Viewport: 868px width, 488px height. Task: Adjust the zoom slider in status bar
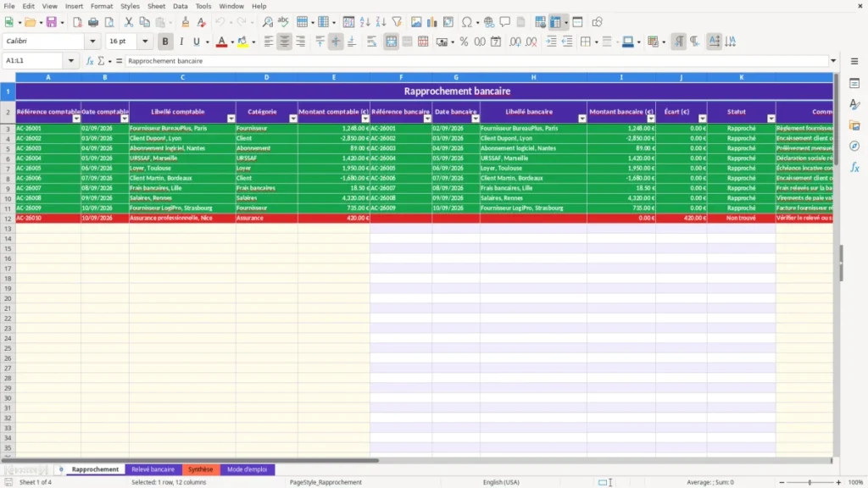[810, 482]
